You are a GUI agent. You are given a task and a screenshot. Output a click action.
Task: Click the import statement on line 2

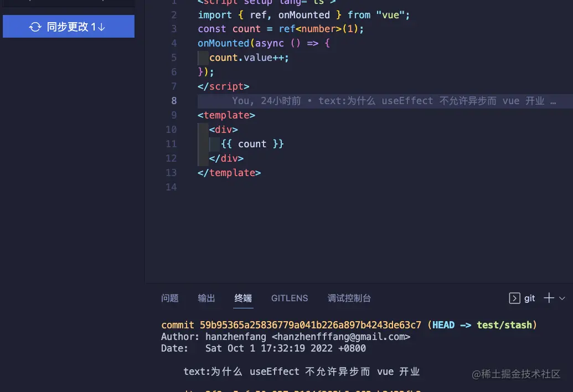click(x=304, y=15)
